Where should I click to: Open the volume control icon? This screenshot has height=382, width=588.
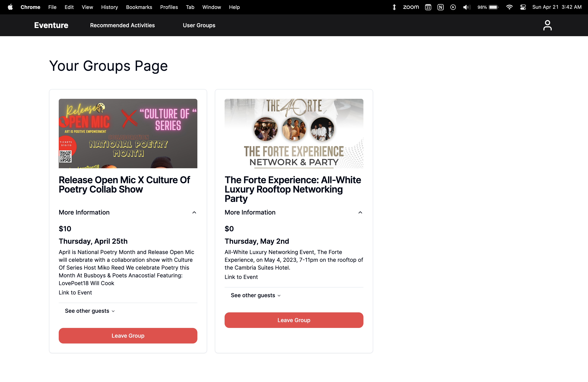(466, 7)
